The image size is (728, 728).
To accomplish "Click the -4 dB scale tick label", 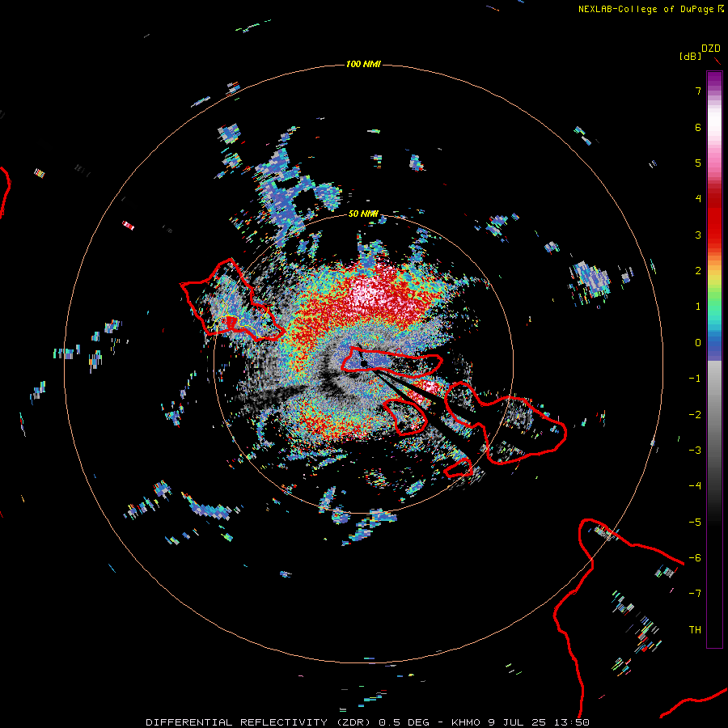I will click(695, 486).
